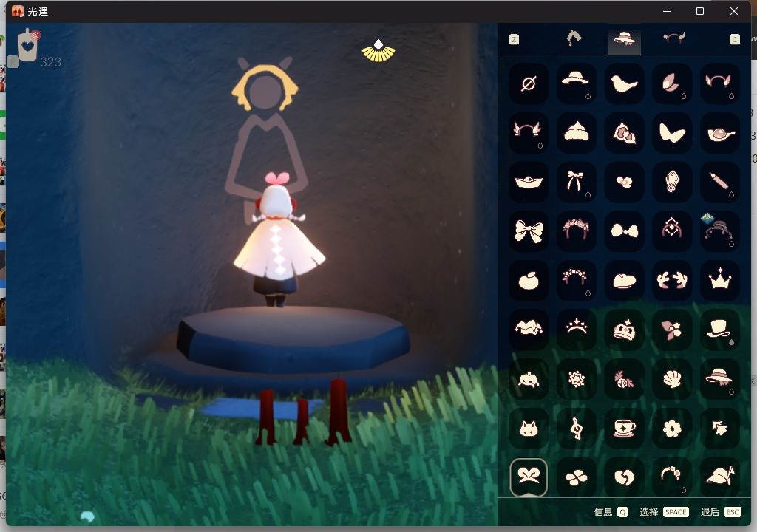
Task: Pick the seashell hair accessory
Action: (671, 379)
